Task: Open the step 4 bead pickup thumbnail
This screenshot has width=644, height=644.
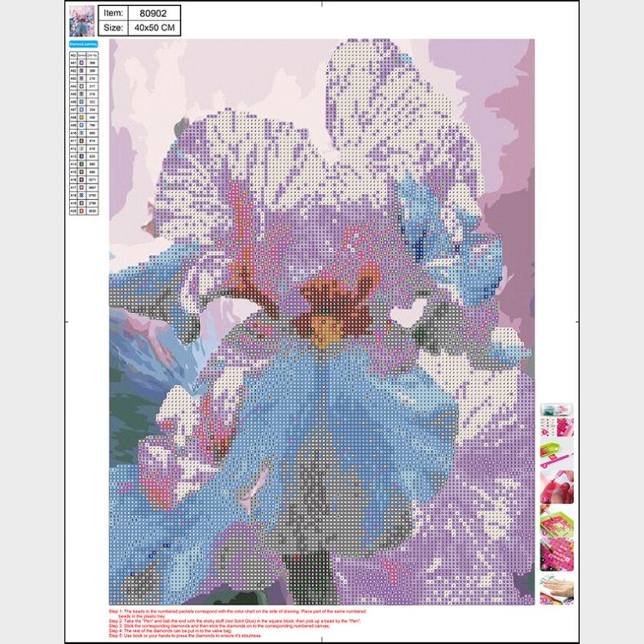Action: coord(557,521)
